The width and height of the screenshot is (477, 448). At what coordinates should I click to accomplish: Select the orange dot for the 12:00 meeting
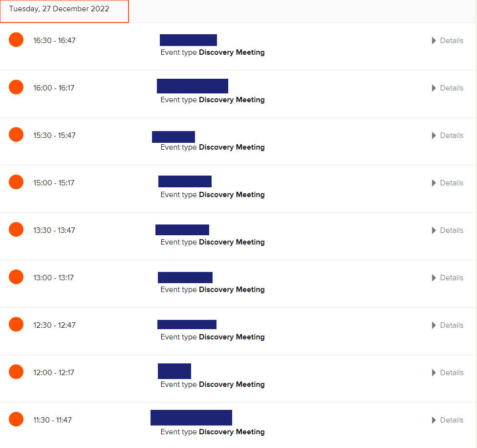pos(16,372)
